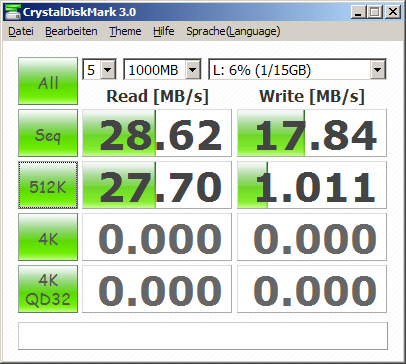Image resolution: width=406 pixels, height=364 pixels.
Task: Expand the test size dropdown showing 1000MB
Action: click(193, 70)
